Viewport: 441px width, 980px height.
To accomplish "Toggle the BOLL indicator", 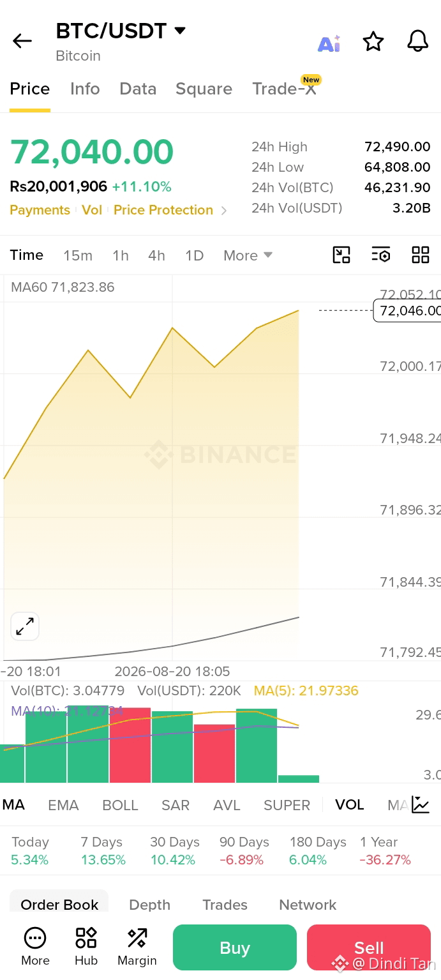I will (x=120, y=805).
